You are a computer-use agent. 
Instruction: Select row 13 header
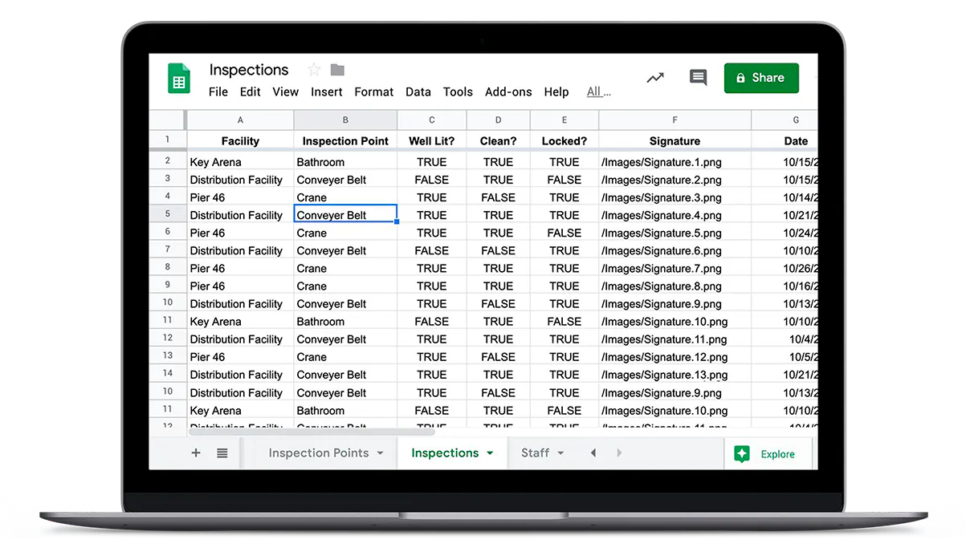(x=168, y=355)
